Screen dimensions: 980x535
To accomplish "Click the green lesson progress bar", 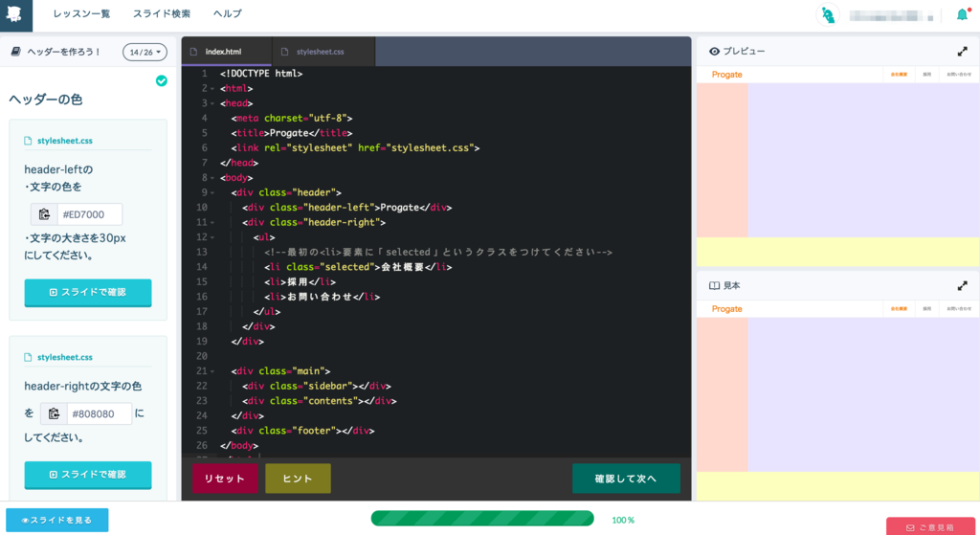I will pos(482,518).
